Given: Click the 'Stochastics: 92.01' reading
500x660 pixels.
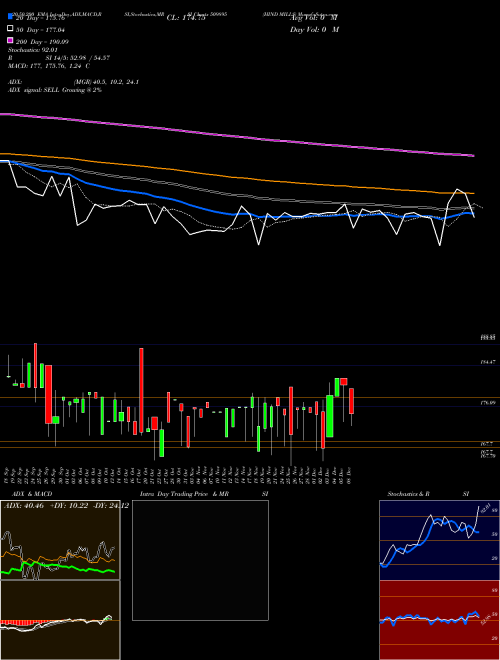Looking at the screenshot, I should (x=33, y=50).
